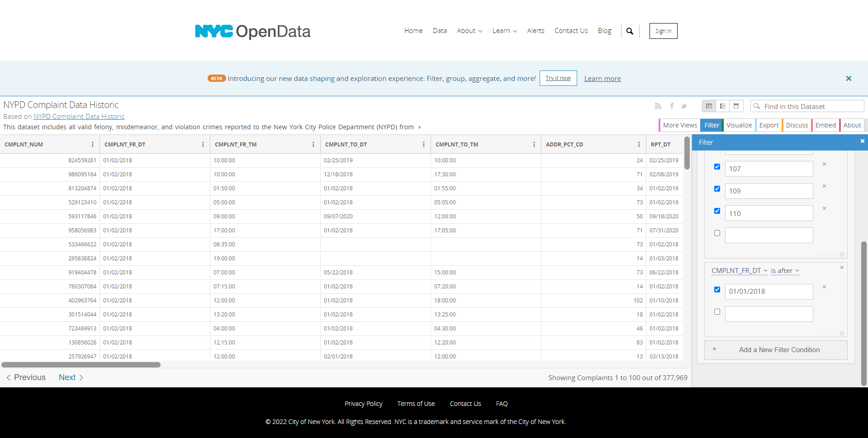Change the 'is after' operator dropdown
Screen dimensions: 868x438
(x=785, y=271)
